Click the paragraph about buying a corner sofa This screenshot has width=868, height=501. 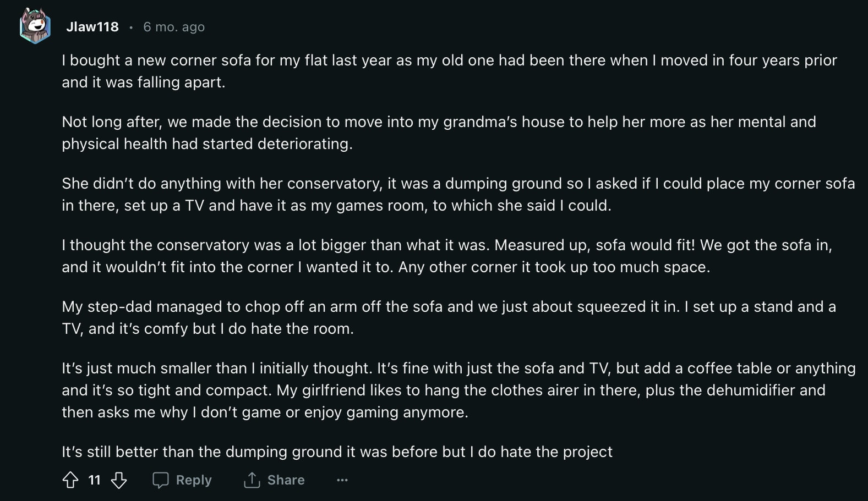(x=385, y=71)
